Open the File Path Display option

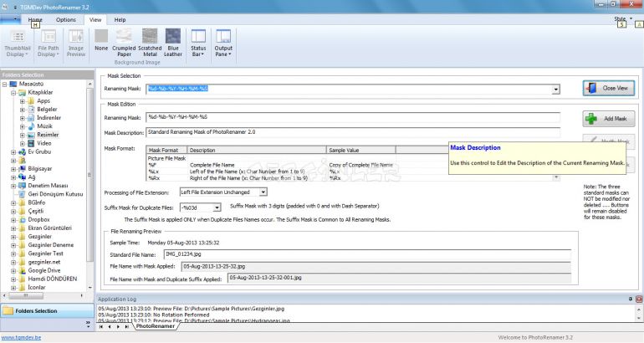(x=49, y=44)
